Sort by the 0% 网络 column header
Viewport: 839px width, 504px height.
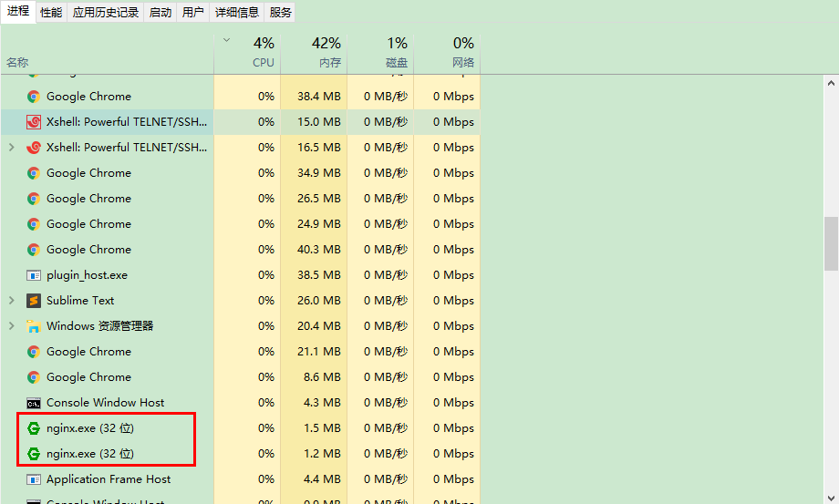(447, 54)
